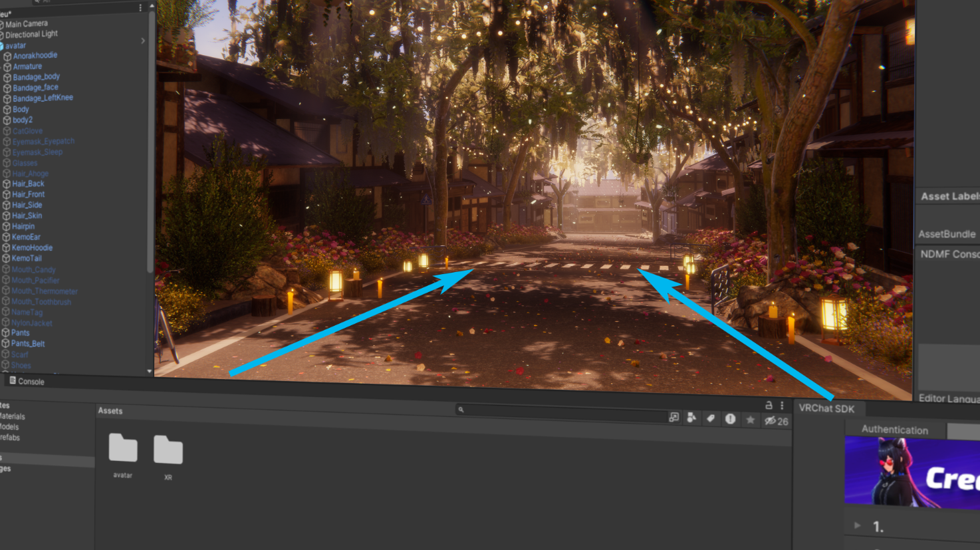Select the Main Camera object in hierarchy
This screenshot has width=980, height=550.
pos(27,23)
